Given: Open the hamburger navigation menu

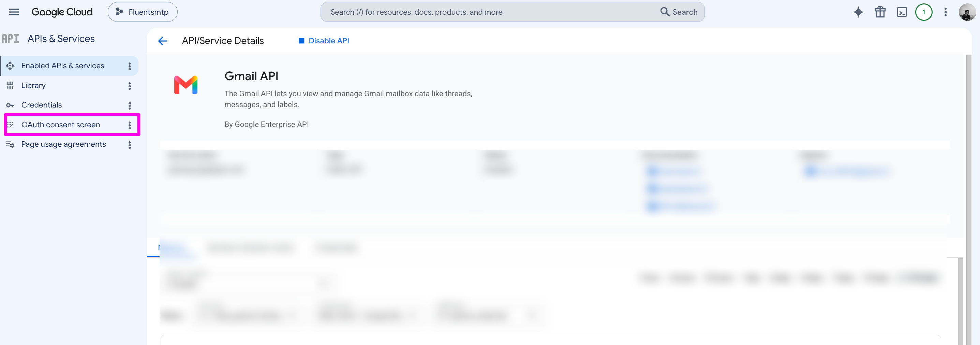Looking at the screenshot, I should click(14, 12).
